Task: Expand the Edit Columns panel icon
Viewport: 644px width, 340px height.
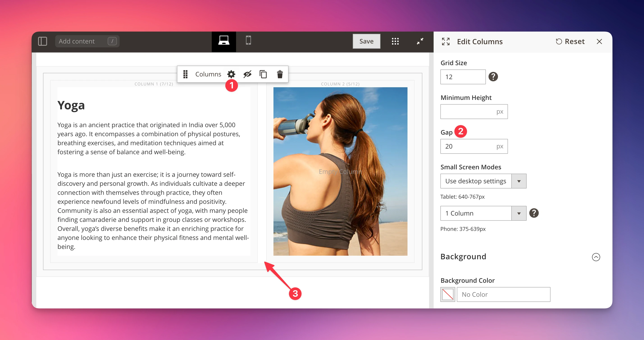Action: tap(446, 41)
